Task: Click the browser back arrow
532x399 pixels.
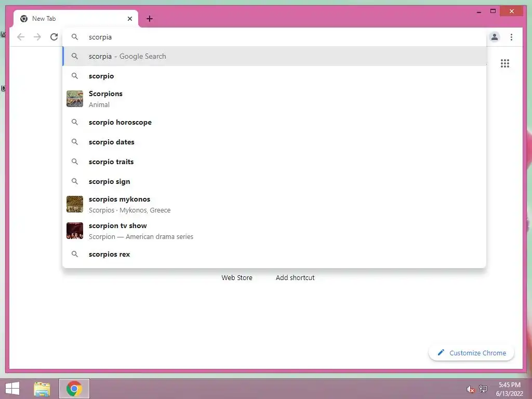Action: [x=21, y=37]
